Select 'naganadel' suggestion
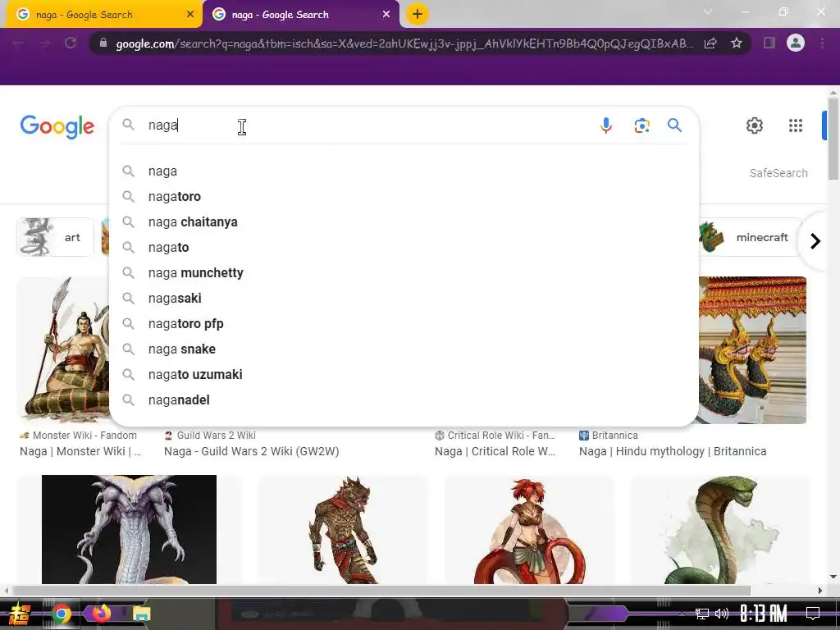Image resolution: width=840 pixels, height=630 pixels. click(404, 400)
